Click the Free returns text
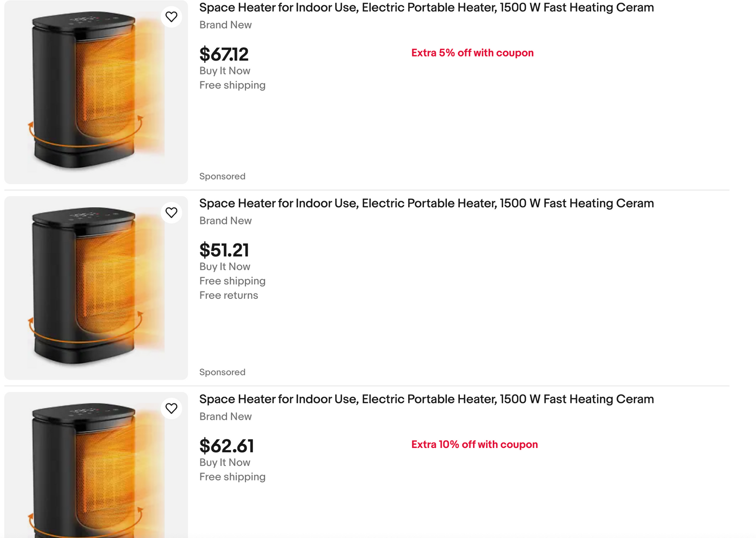 (x=229, y=295)
